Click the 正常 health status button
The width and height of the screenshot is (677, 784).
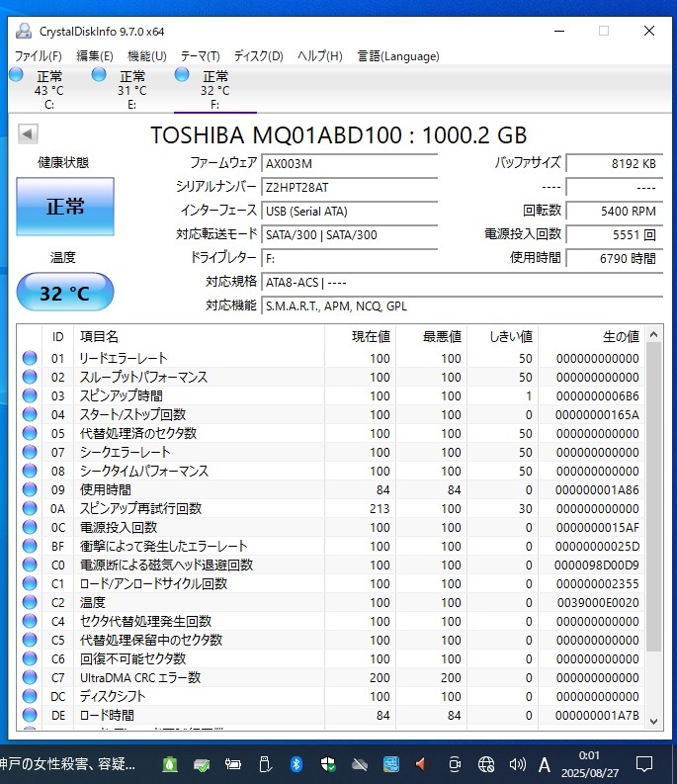65,206
